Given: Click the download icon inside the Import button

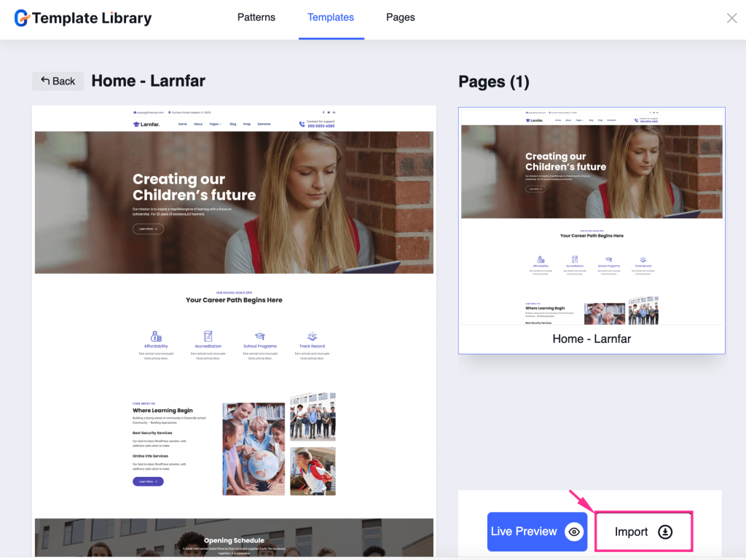Looking at the screenshot, I should pos(666,532).
